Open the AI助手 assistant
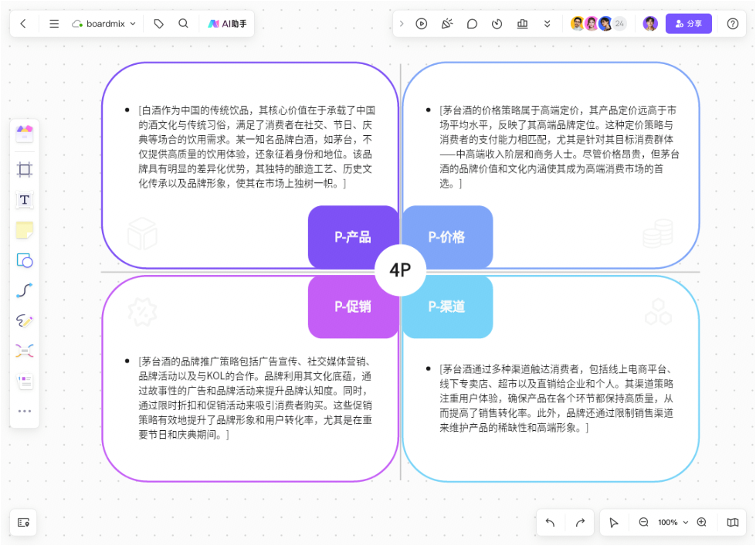 (x=227, y=24)
